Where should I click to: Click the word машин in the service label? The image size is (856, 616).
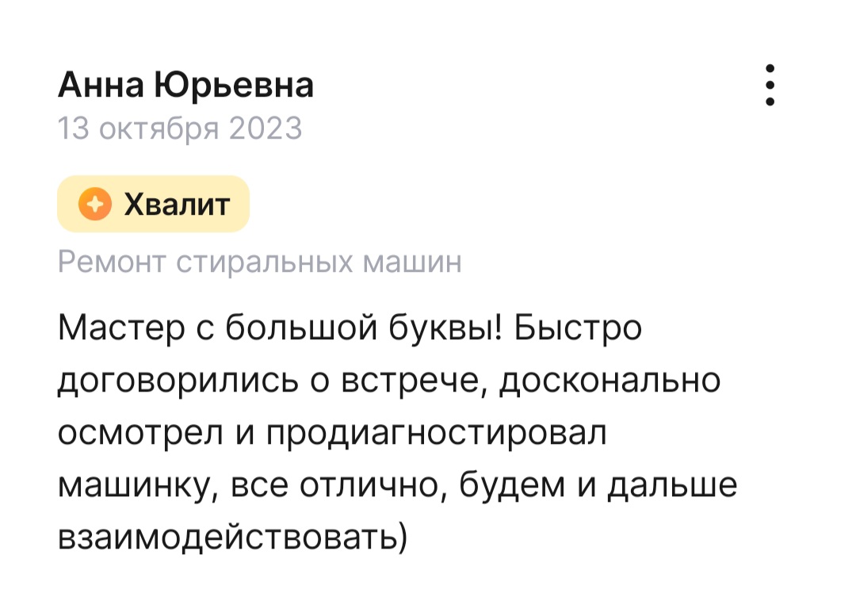412,262
